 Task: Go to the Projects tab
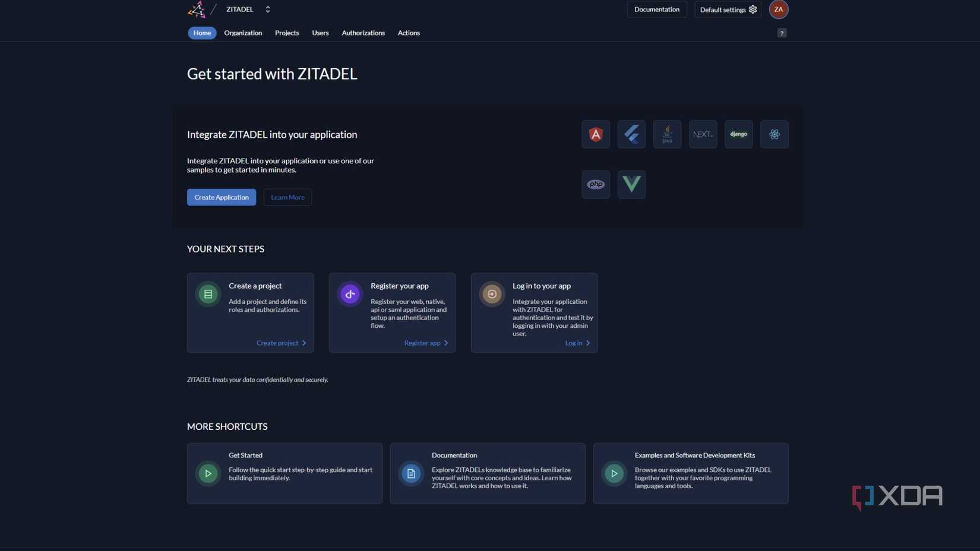point(287,33)
